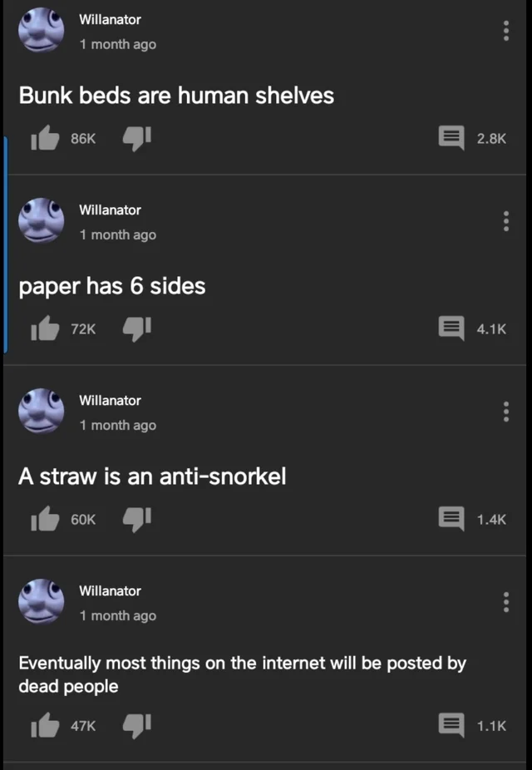The width and height of the screenshot is (532, 770).
Task: Like the "A straw is an anti-snorkel" post
Action: [45, 519]
